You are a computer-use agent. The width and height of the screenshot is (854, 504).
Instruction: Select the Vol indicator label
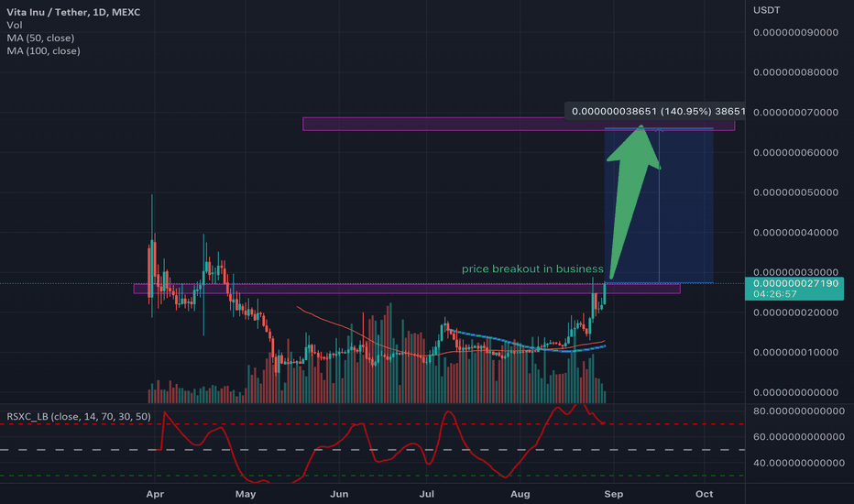coord(14,25)
